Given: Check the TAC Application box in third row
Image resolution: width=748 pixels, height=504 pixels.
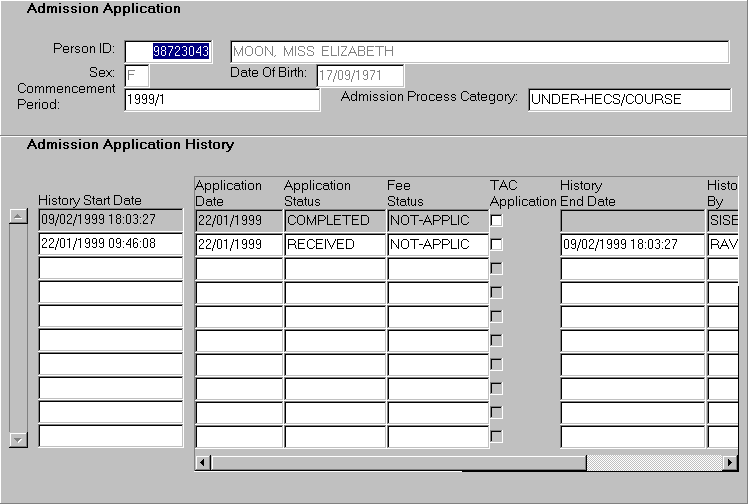Looking at the screenshot, I should [x=496, y=268].
